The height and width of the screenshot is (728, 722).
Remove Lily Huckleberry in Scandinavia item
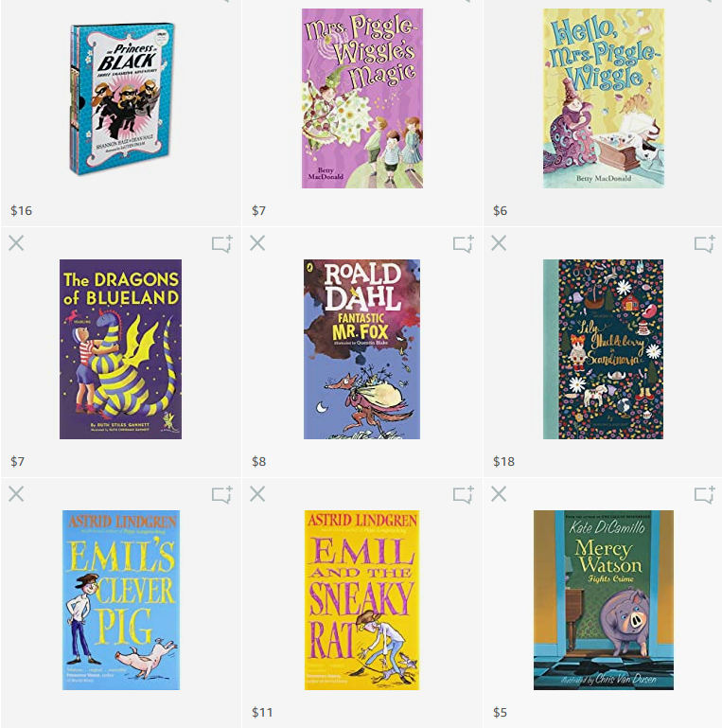[x=499, y=242]
